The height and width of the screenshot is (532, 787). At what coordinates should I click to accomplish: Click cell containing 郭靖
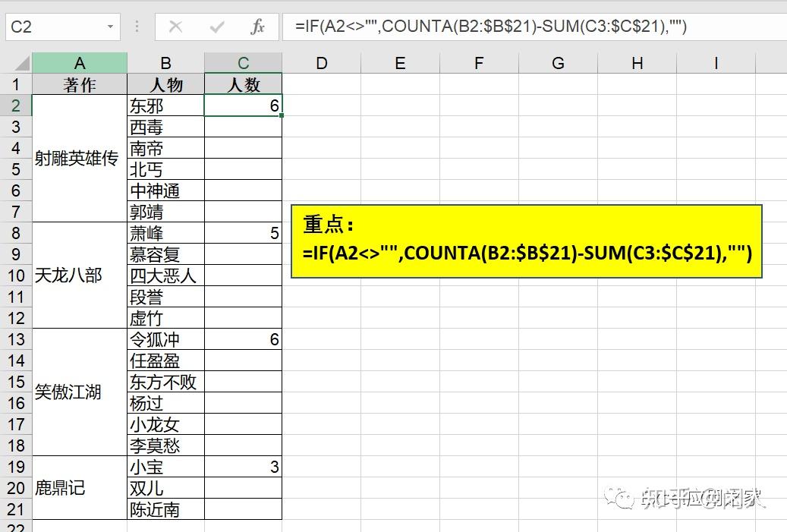165,212
